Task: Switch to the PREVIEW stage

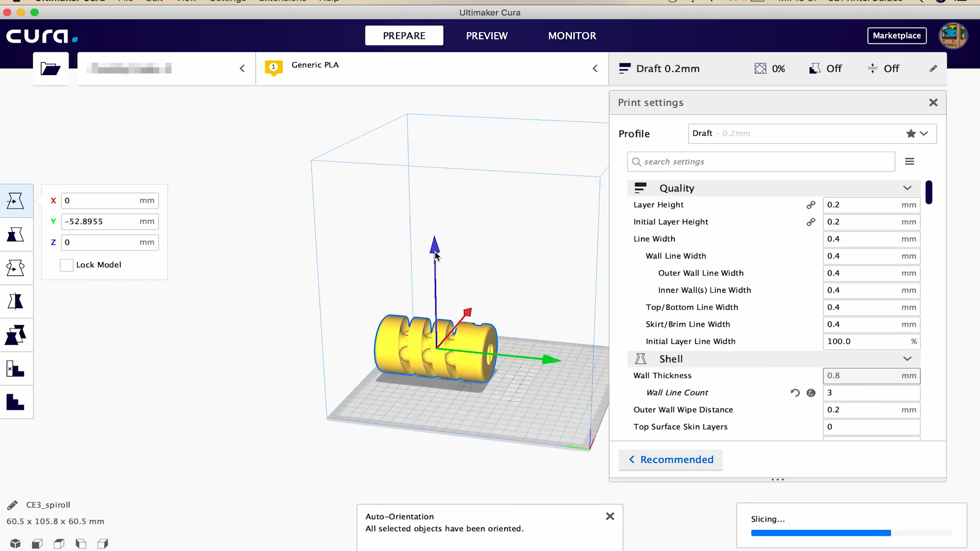Action: tap(487, 36)
